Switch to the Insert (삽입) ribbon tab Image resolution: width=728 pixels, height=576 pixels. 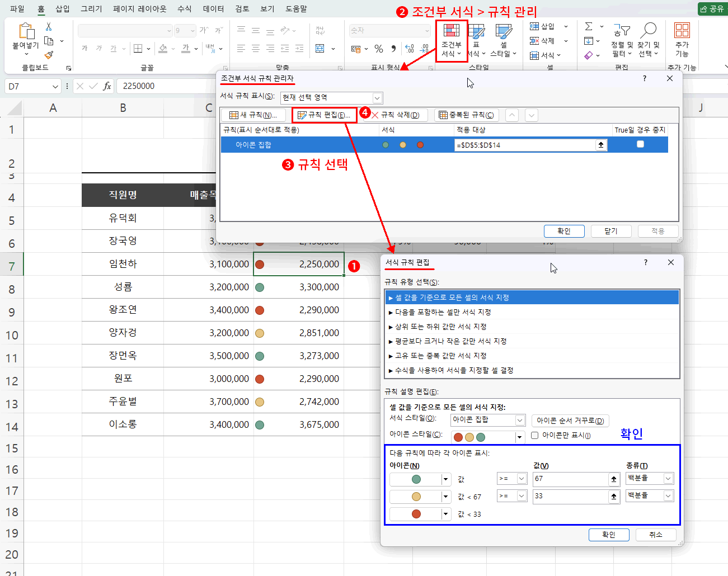[63, 9]
